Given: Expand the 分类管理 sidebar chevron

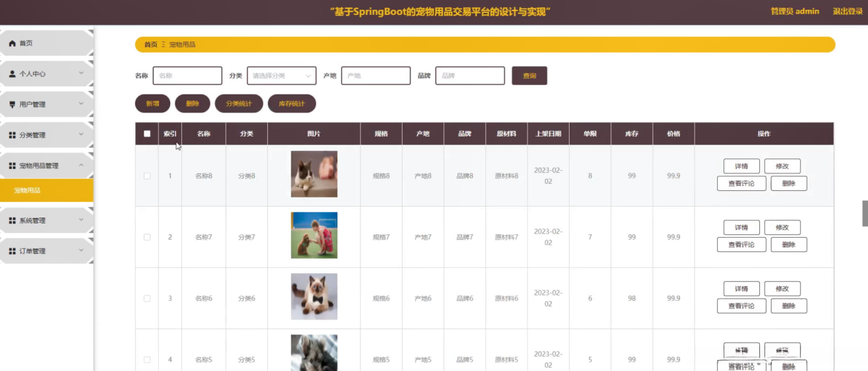Looking at the screenshot, I should click(81, 135).
